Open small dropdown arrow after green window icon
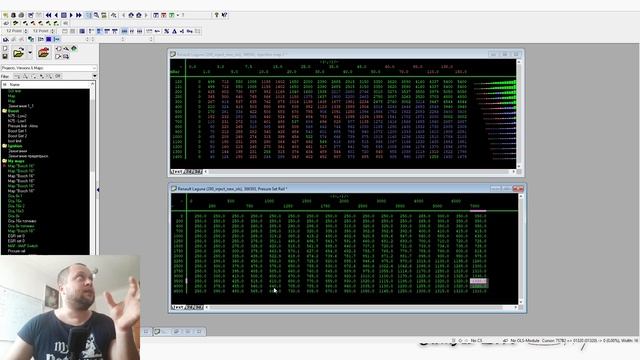This screenshot has height=360, width=640. point(178,15)
